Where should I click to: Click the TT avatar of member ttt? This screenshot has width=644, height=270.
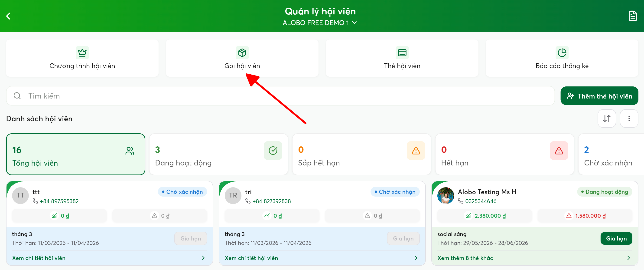(x=20, y=195)
